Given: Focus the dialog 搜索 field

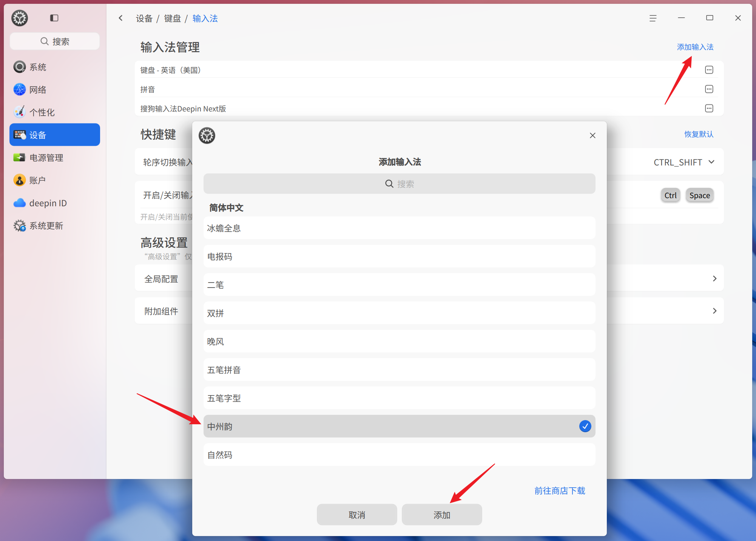Looking at the screenshot, I should coord(400,184).
